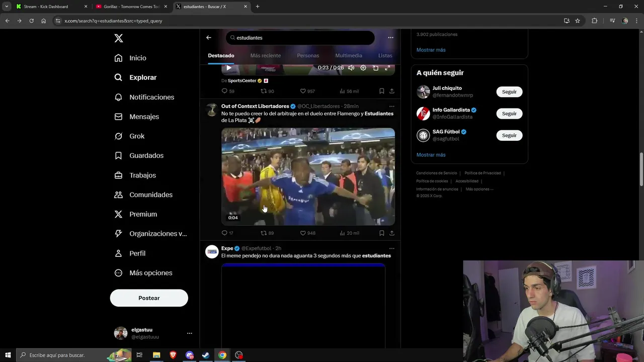Click the Postear button
The height and width of the screenshot is (362, 644).
point(149,298)
